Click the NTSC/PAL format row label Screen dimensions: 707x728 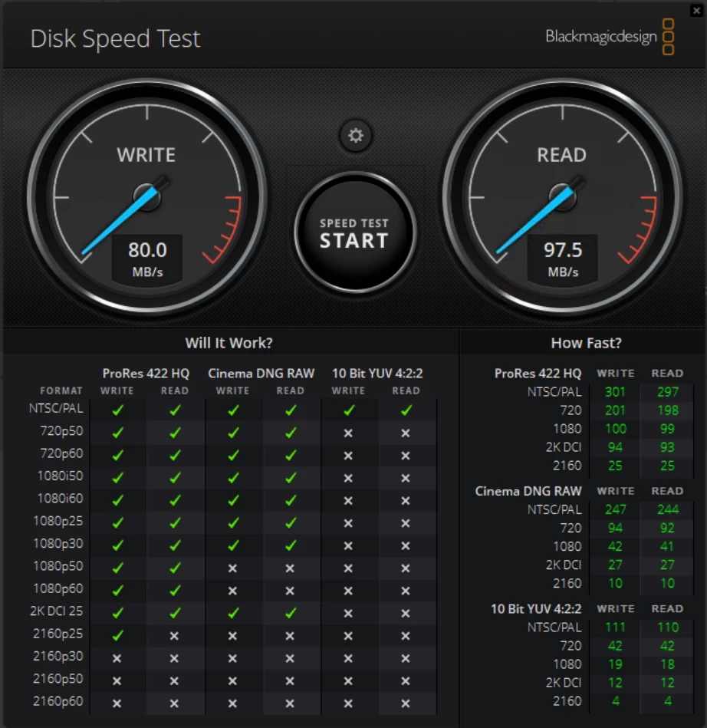pos(56,409)
